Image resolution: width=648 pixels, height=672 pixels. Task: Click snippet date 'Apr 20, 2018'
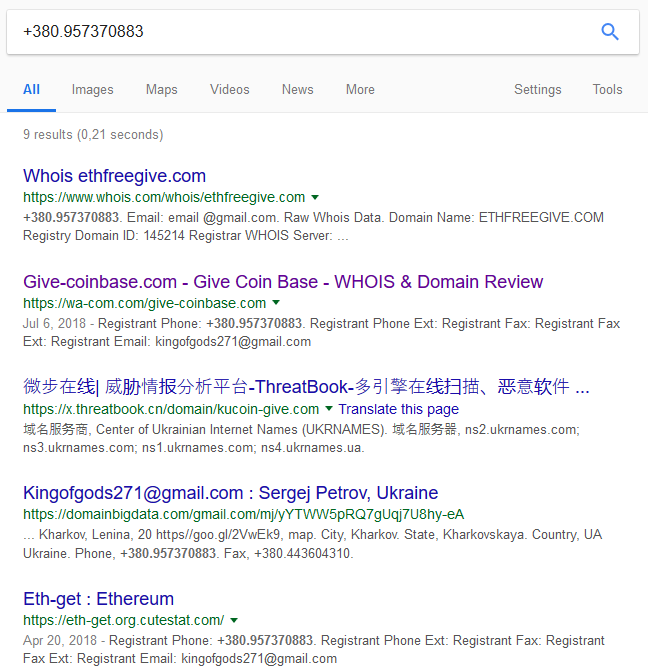60,641
